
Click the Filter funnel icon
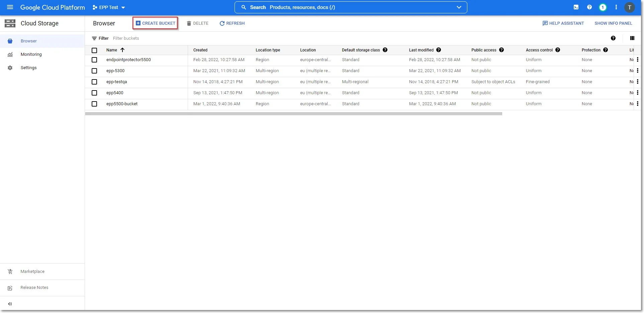point(94,38)
